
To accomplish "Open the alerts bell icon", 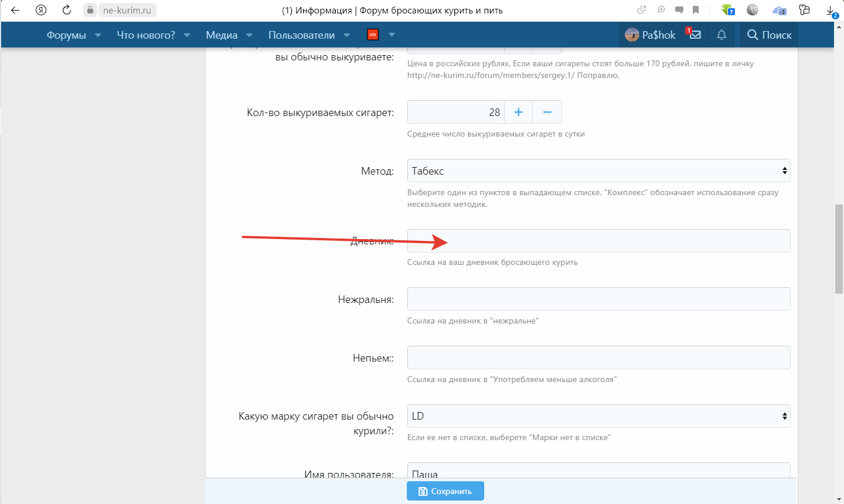I will (x=722, y=35).
